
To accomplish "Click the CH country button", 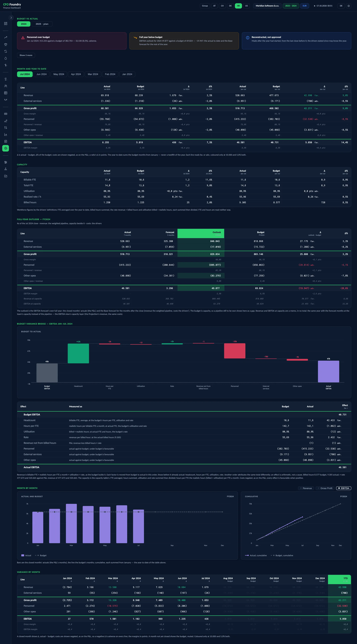I will [x=222, y=6].
